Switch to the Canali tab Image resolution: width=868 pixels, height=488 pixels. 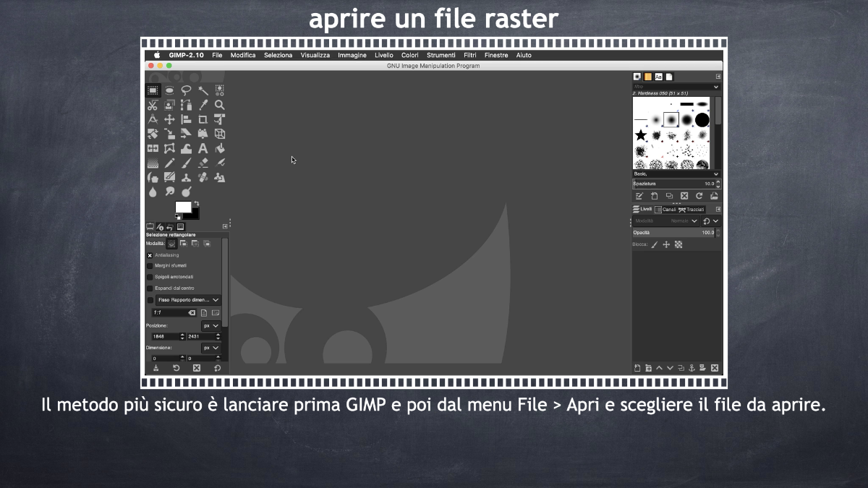pyautogui.click(x=665, y=210)
